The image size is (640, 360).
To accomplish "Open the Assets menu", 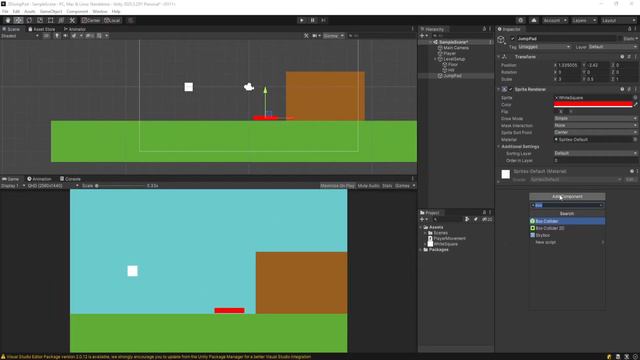I will click(29, 11).
